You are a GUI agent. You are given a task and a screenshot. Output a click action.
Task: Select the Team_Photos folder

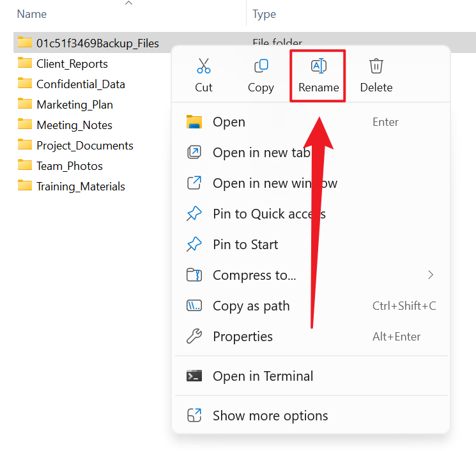[70, 166]
